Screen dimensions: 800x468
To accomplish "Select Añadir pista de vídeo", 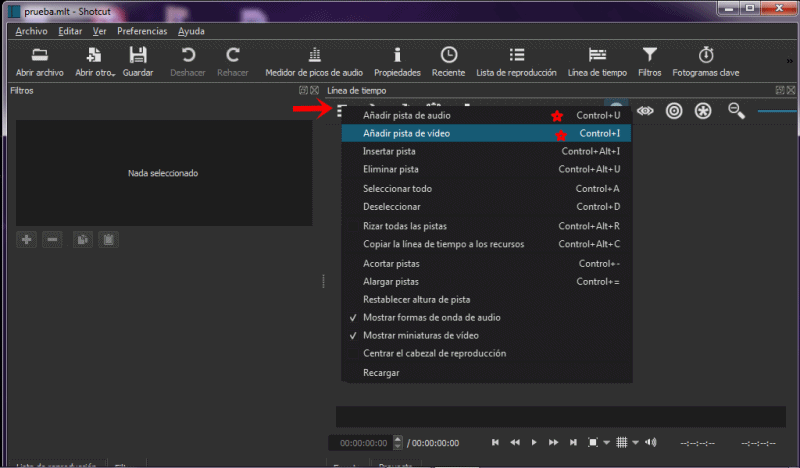I will [487, 133].
